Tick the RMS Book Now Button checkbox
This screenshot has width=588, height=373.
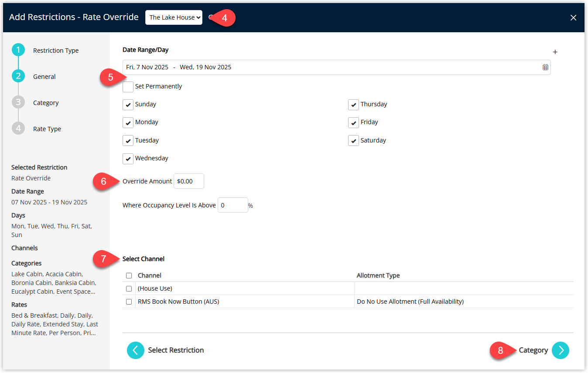129,302
